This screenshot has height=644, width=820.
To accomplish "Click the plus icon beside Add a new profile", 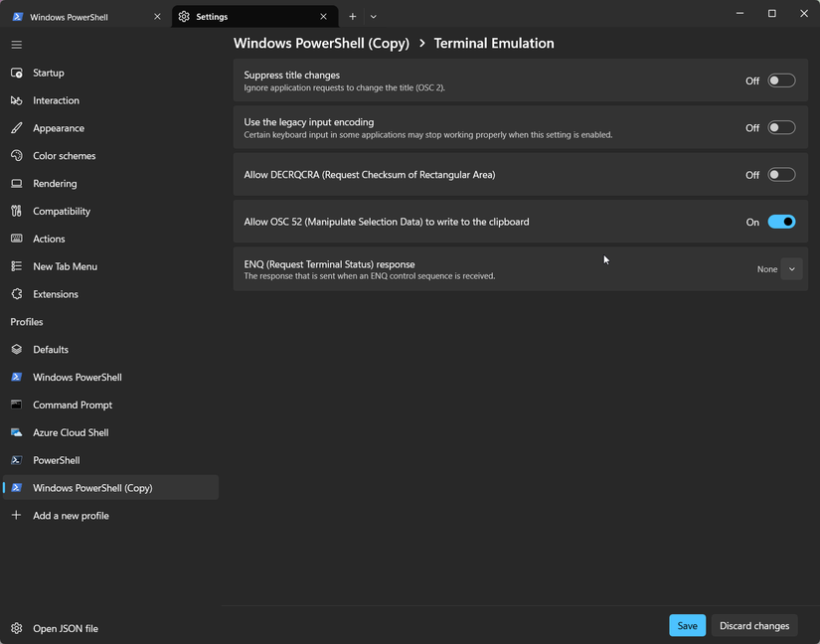I will [x=17, y=516].
